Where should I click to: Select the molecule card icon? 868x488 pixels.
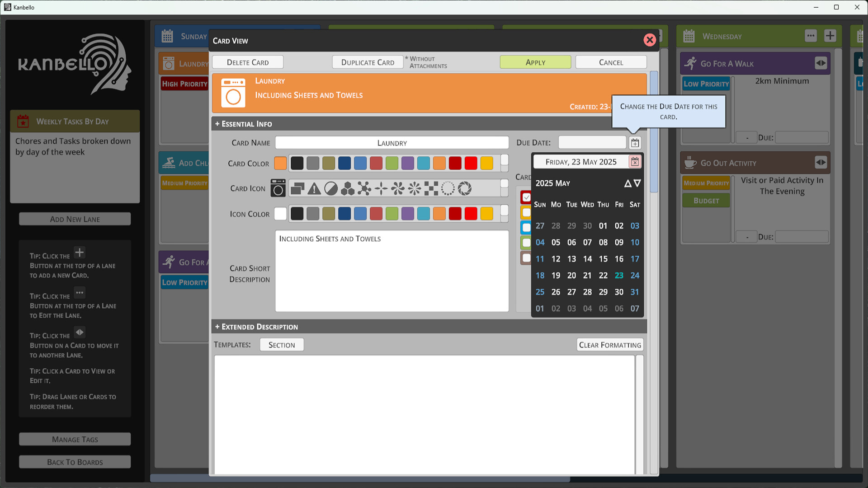[x=364, y=188]
